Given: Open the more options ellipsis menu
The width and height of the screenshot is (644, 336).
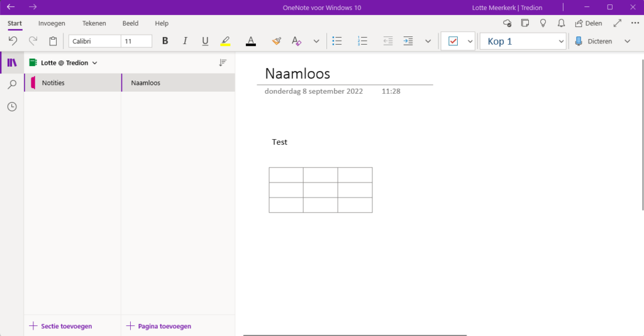Looking at the screenshot, I should click(635, 23).
